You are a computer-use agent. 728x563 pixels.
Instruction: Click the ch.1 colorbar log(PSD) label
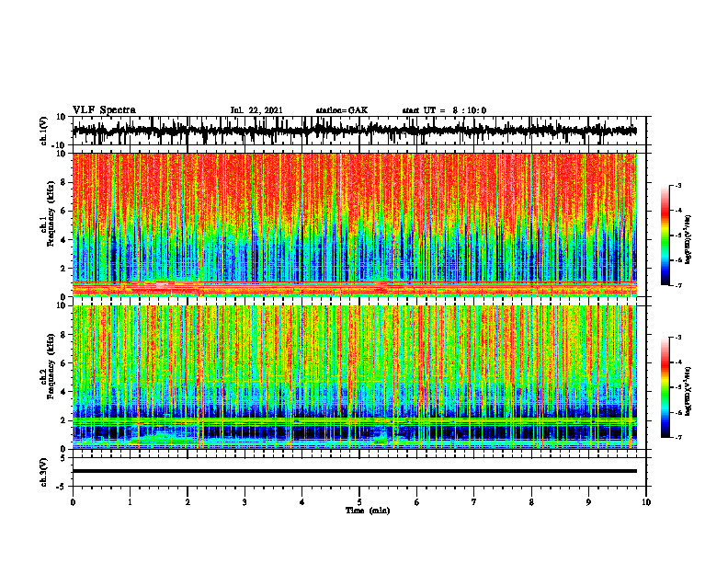688,240
